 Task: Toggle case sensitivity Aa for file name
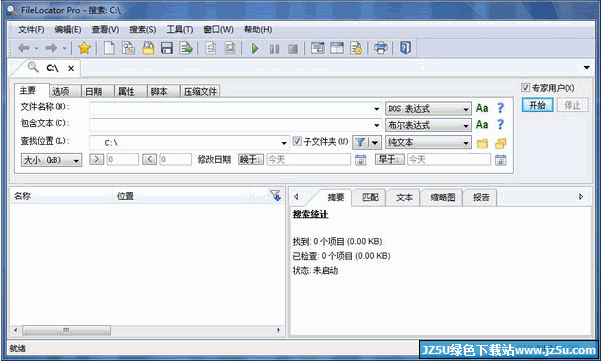(x=482, y=108)
